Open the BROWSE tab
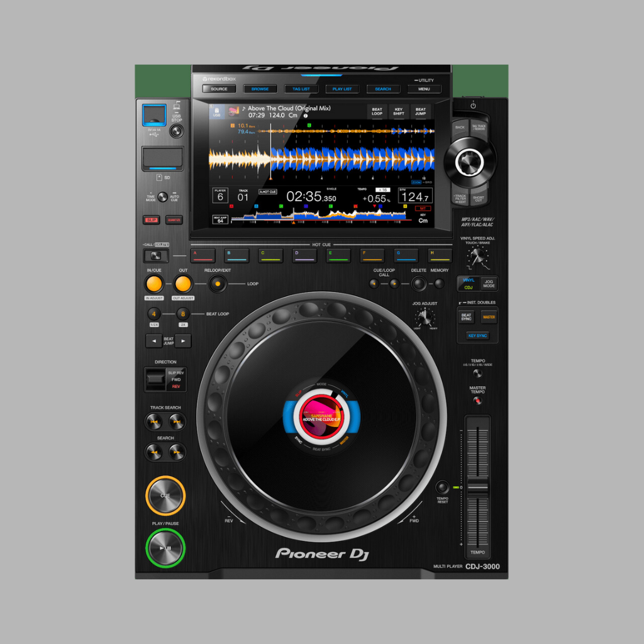 [260, 89]
